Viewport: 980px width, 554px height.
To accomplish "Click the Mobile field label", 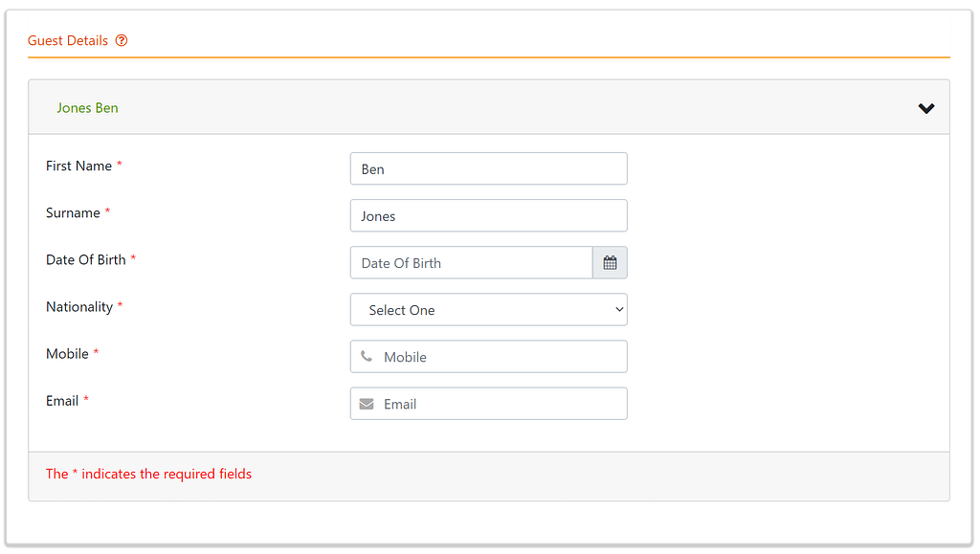I will tap(67, 354).
